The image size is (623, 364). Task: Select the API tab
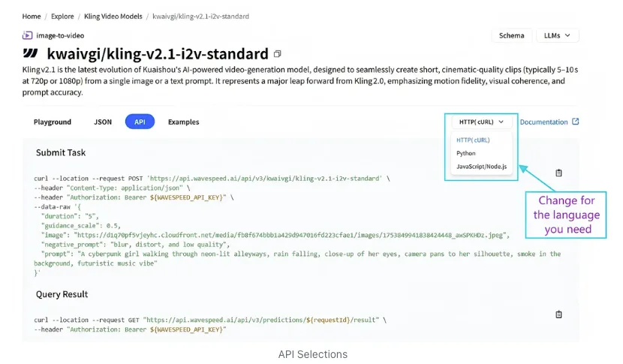140,122
